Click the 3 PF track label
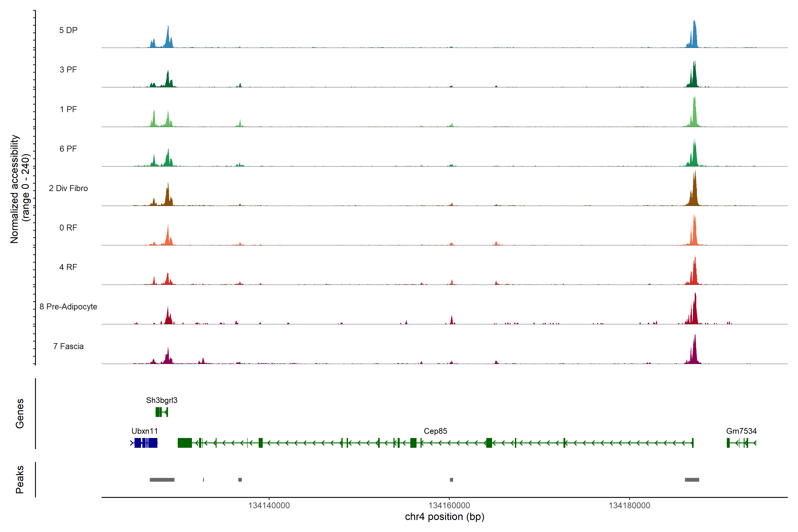The height and width of the screenshot is (532, 798). [x=68, y=70]
